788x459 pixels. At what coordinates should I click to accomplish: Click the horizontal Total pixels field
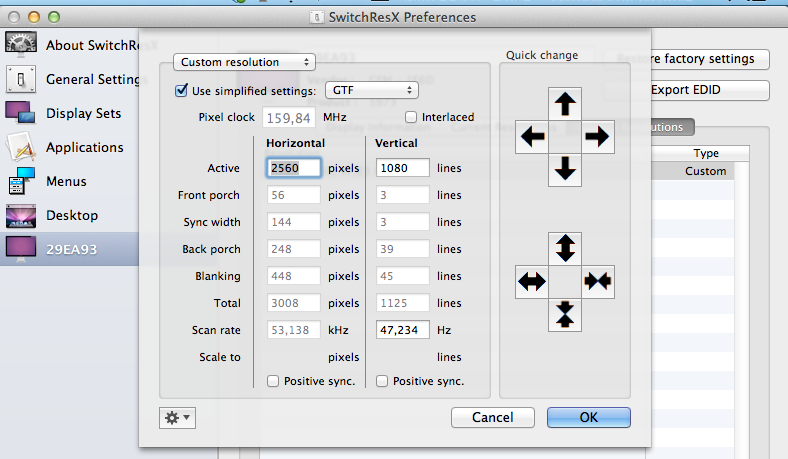pos(293,303)
